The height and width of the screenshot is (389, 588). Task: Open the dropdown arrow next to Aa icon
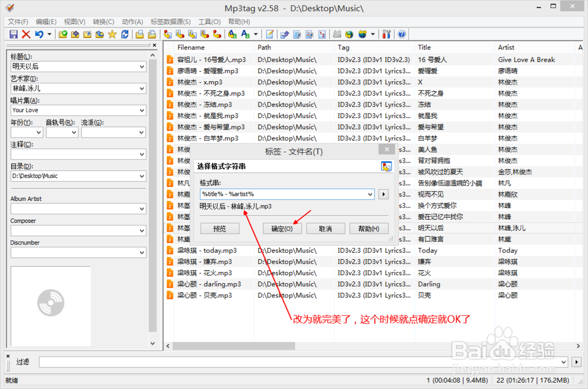256,35
